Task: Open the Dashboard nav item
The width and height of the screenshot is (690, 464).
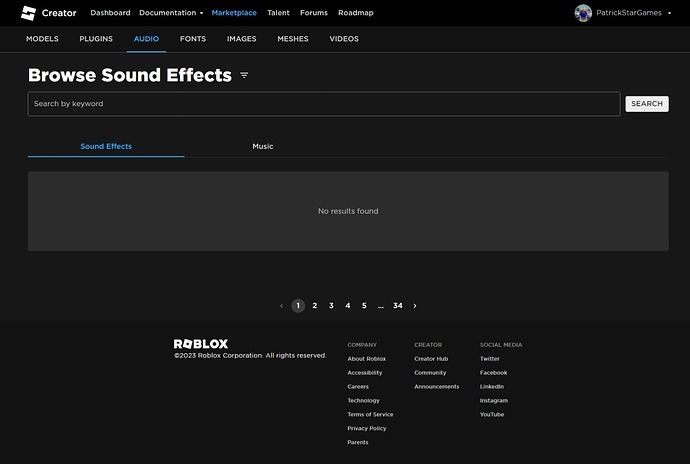Action: (x=110, y=13)
